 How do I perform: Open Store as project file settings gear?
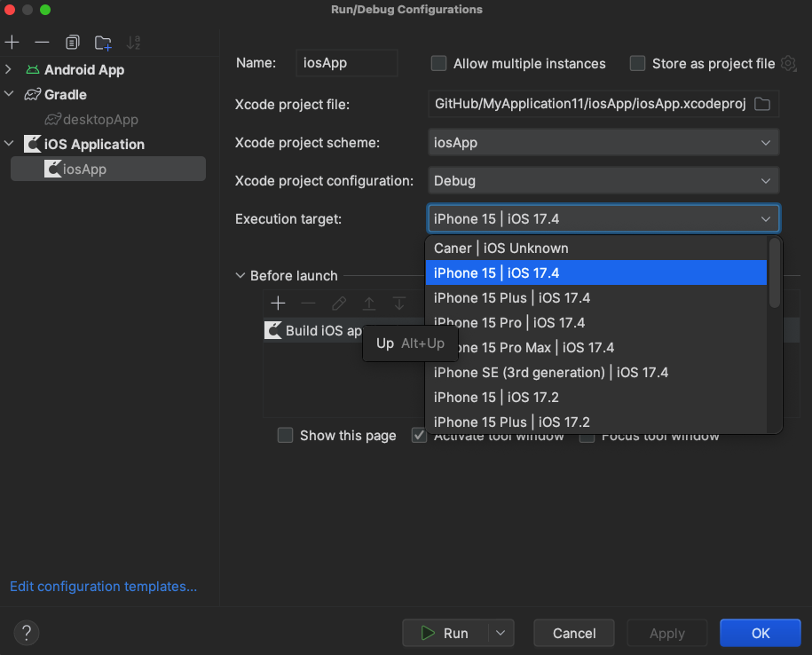point(788,63)
